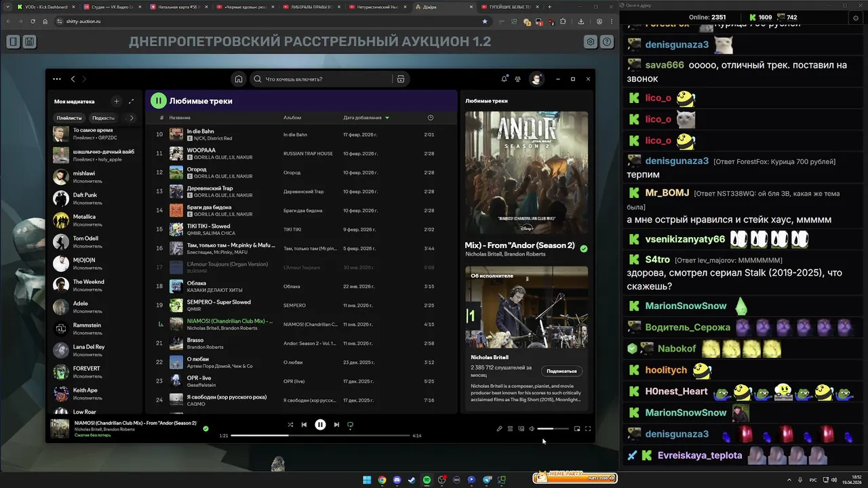
Task: Open Spotify notifications bell
Action: [504, 79]
